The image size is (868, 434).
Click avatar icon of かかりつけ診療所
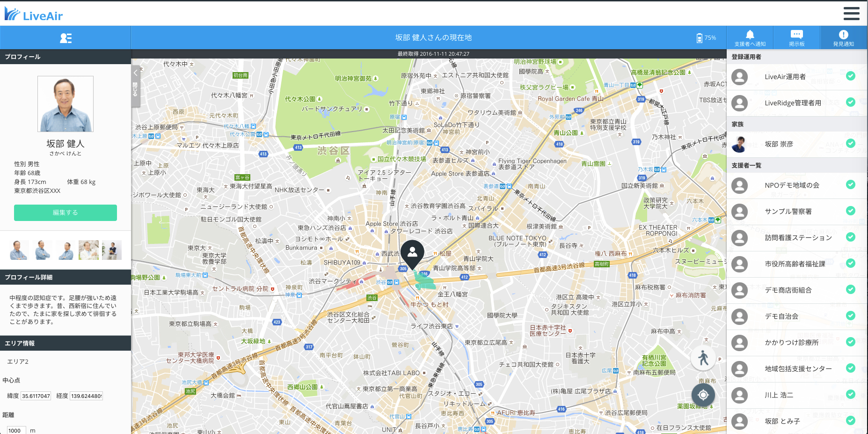coord(739,343)
